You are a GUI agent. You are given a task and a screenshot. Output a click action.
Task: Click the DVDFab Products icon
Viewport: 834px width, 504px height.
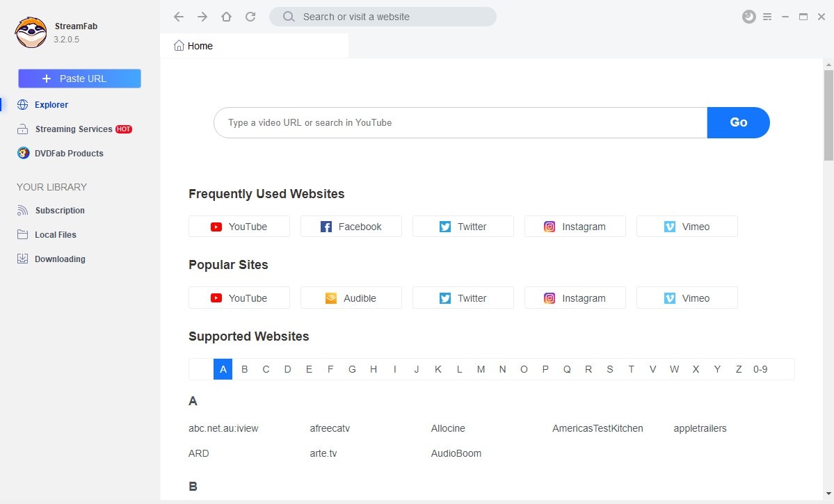23,153
